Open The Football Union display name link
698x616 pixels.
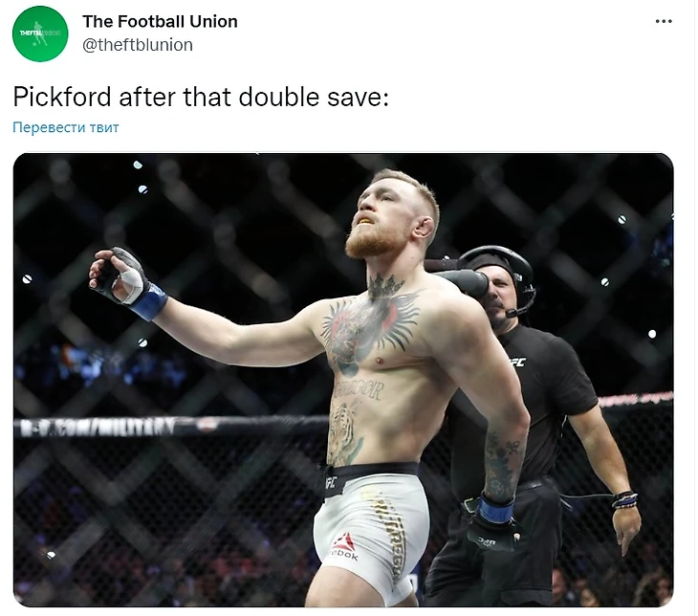click(160, 21)
